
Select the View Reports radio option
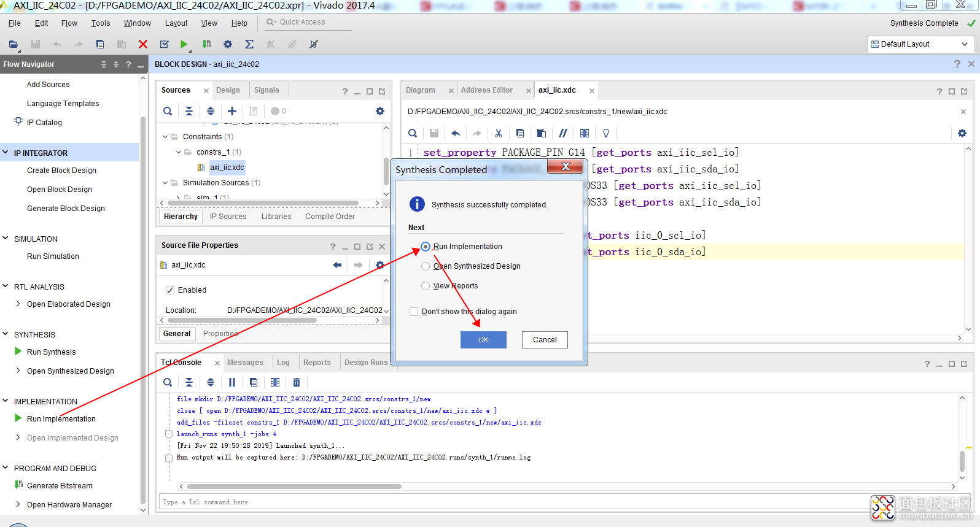coord(426,286)
